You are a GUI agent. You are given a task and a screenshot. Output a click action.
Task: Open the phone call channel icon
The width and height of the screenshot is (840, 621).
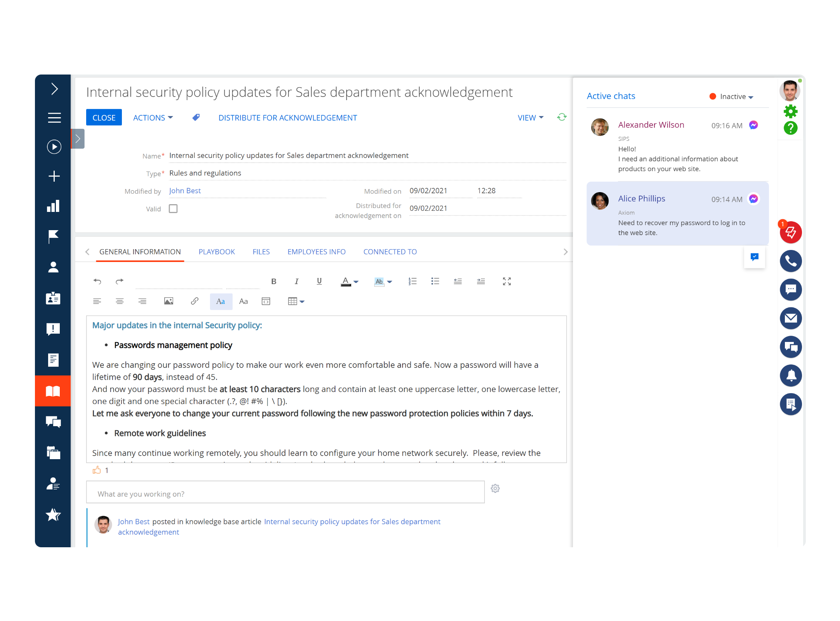click(x=791, y=261)
